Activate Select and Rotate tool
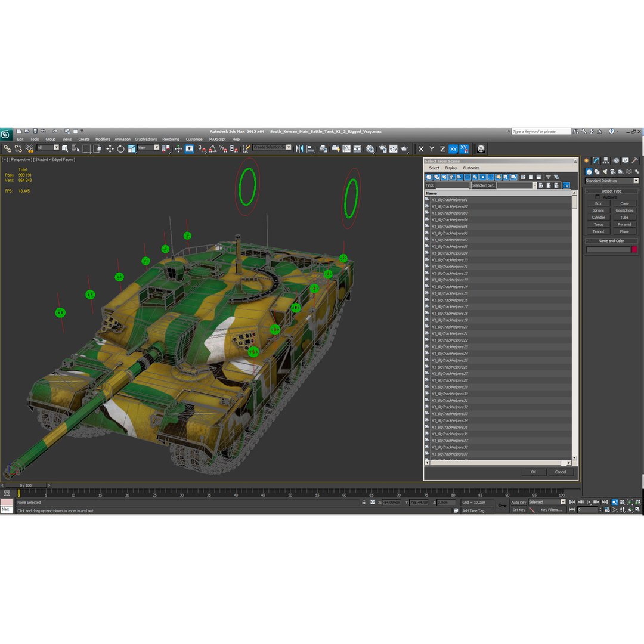Viewport: 644px width, 644px height. pos(120,148)
